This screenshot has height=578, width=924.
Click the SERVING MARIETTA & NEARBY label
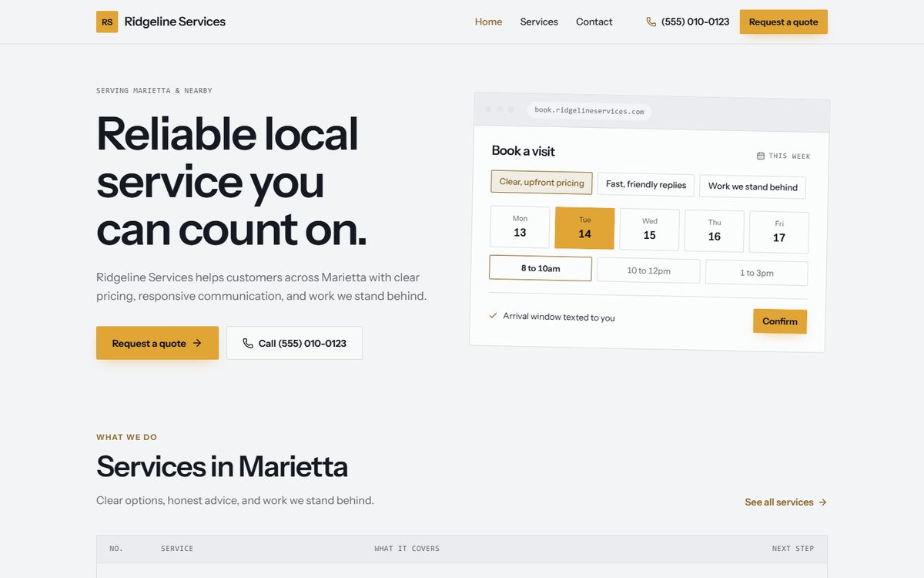[x=154, y=91]
